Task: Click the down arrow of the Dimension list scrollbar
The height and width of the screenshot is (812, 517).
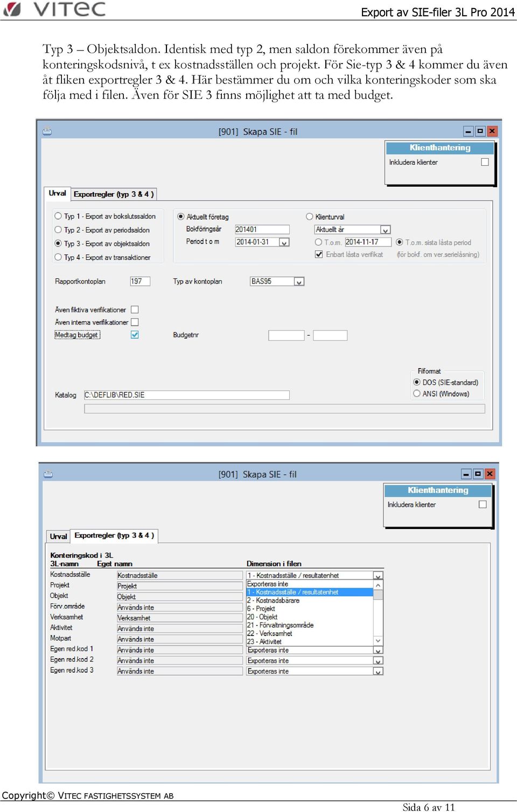Action: pyautogui.click(x=378, y=641)
